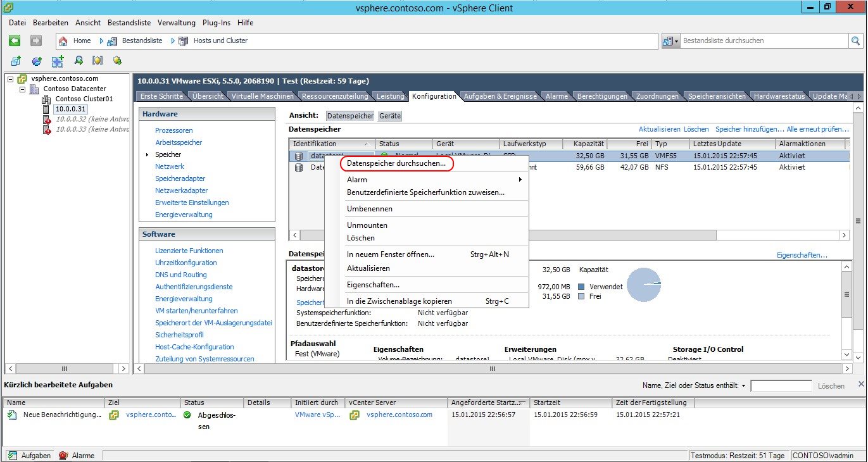This screenshot has width=868, height=462.
Task: Close the Kürzlich bearbeitete Aufgaben panel
Action: pos(860,384)
